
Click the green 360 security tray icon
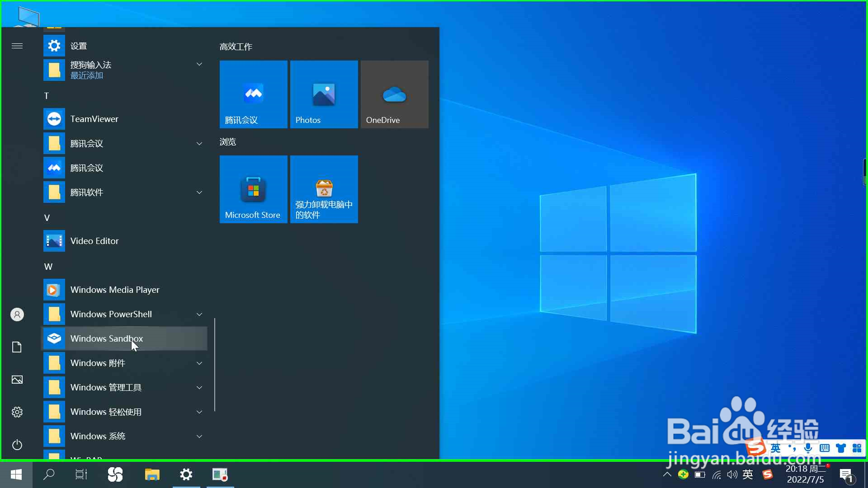point(683,474)
